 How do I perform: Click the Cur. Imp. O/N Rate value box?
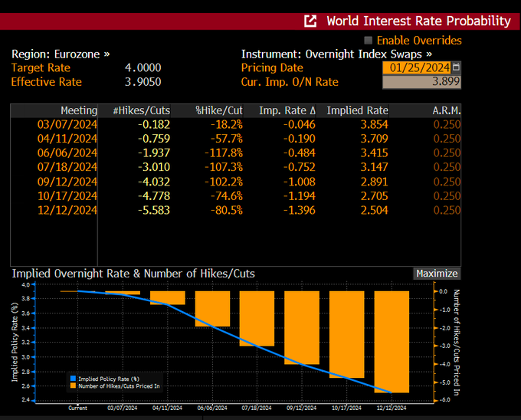tap(421, 82)
